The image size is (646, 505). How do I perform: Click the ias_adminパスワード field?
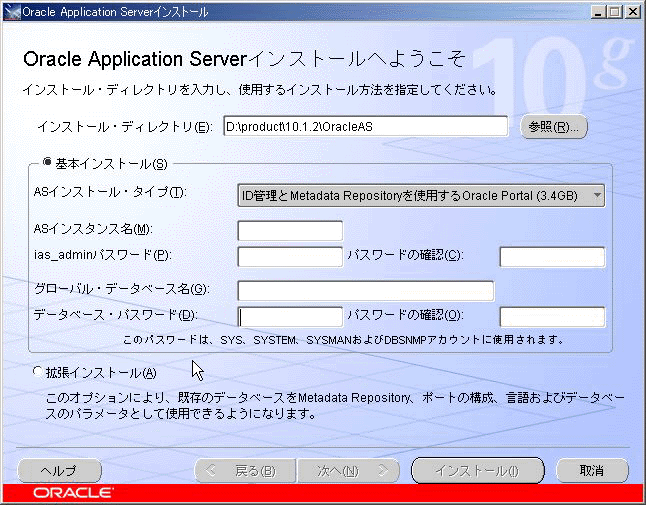[290, 257]
